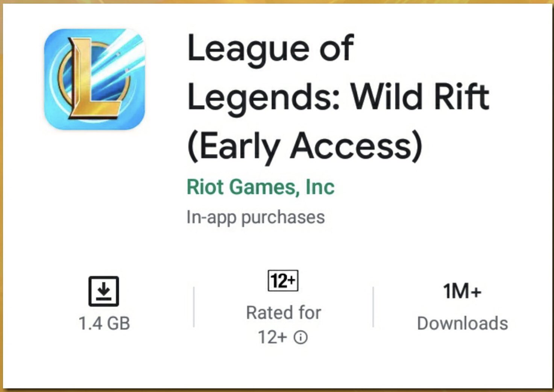Click the Legends: Wild Rift title line

338,97
